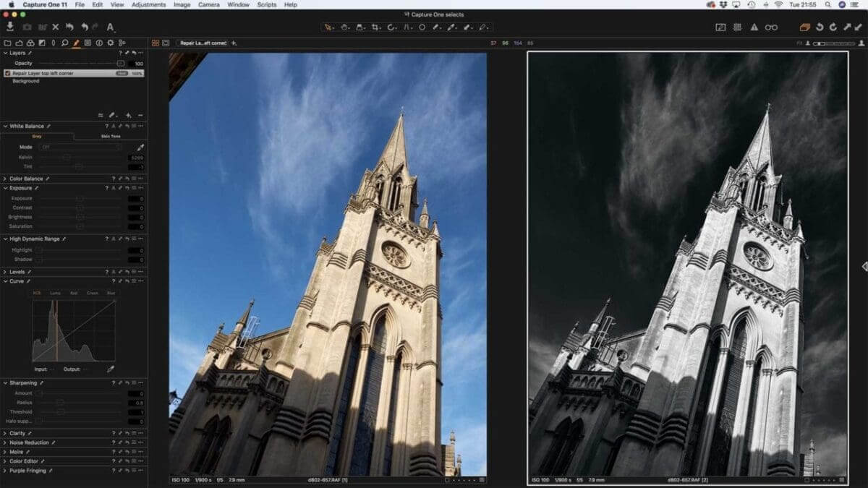868x488 pixels.
Task: Click the Import images download-arrow icon
Action: click(x=10, y=27)
